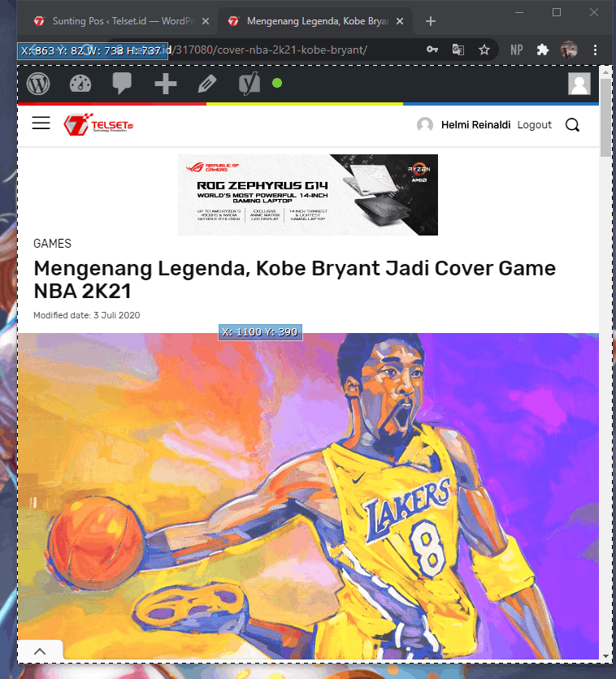Click the ROG Zephyrus G14 banner ad

point(308,195)
